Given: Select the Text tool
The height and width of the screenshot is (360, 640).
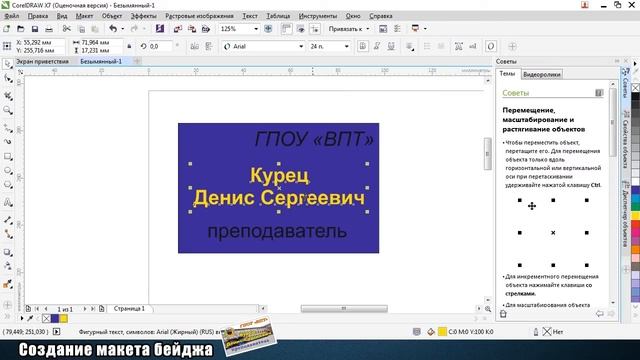Looking at the screenshot, I should coord(8,202).
